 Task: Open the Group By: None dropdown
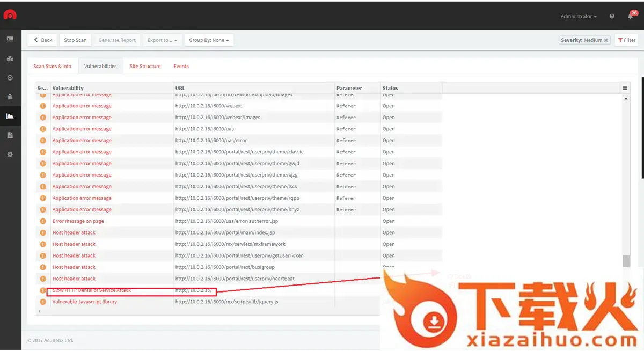[209, 40]
